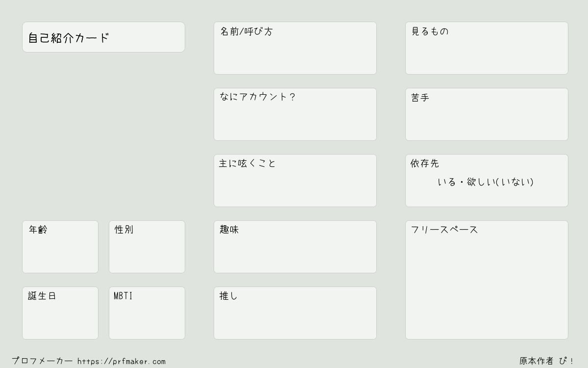
Task: Select the 年齢 field
Action: [x=60, y=247]
